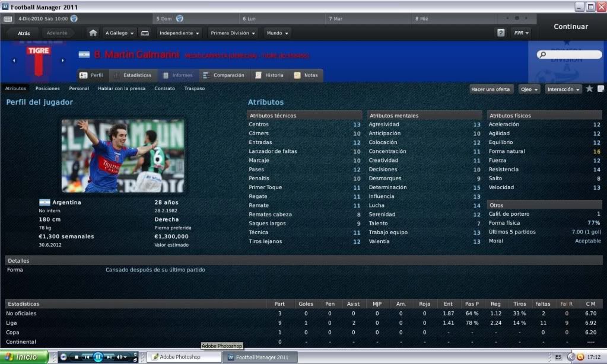Viewport: 607px width, 364px height.
Task: Skip to previous track in media player
Action: [87, 357]
